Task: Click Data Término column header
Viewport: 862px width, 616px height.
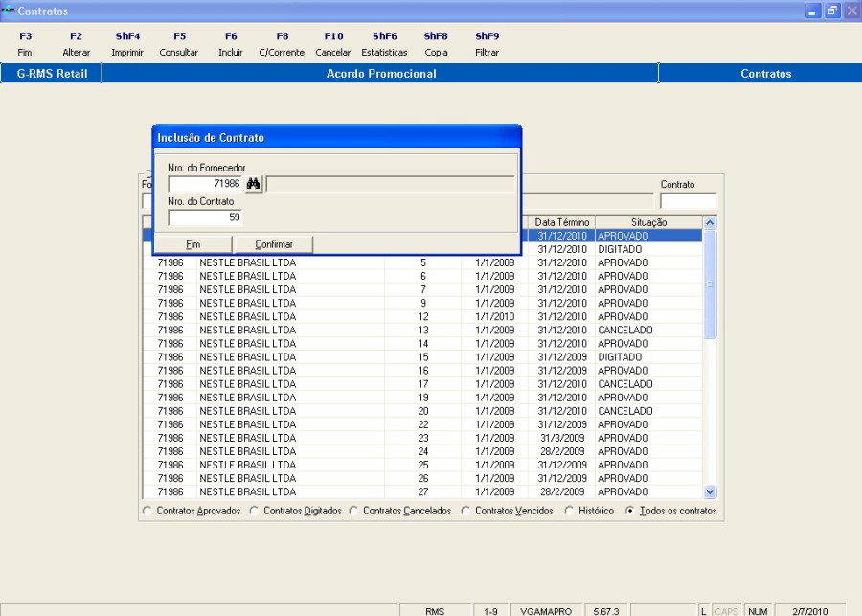Action: [562, 222]
